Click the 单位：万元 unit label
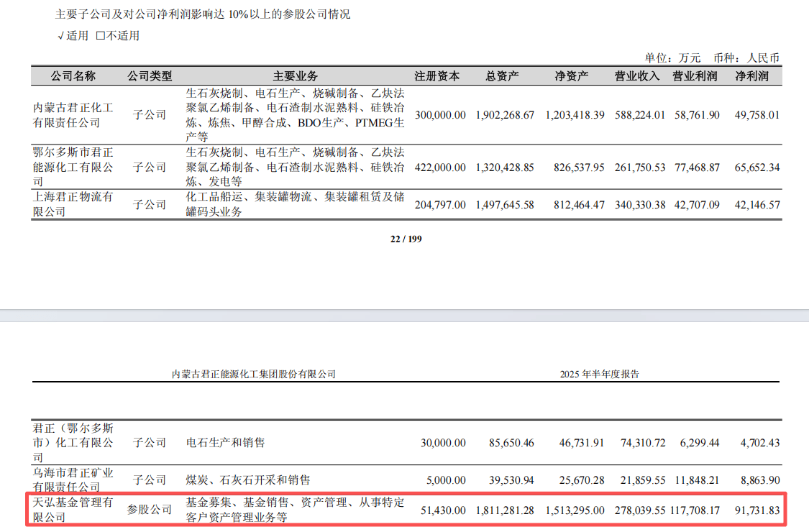Image resolution: width=809 pixels, height=532 pixels. coord(672,58)
